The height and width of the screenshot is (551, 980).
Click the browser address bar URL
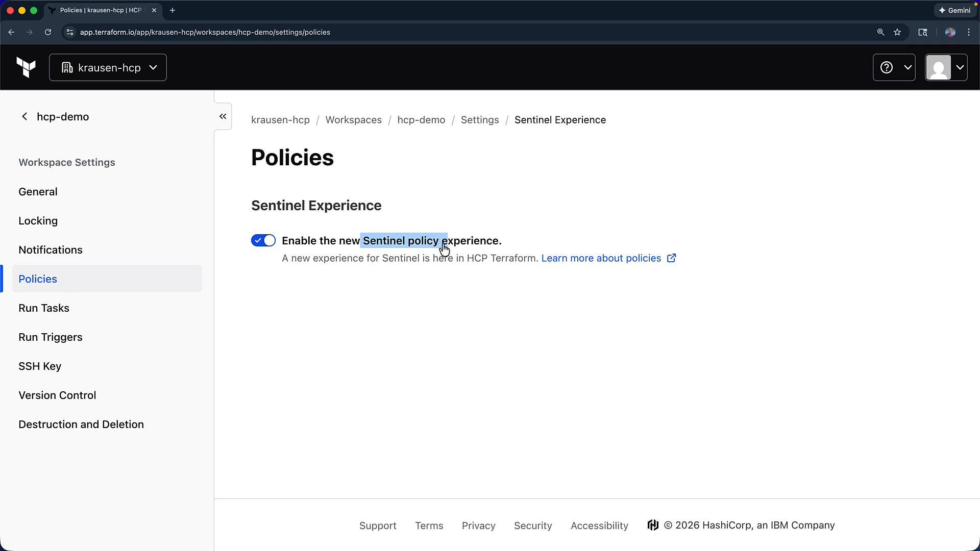(x=205, y=32)
